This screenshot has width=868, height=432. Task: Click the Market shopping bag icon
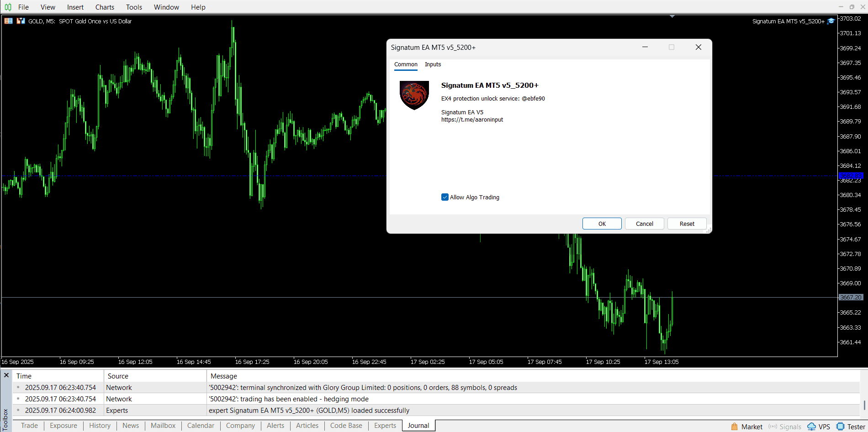click(x=735, y=427)
